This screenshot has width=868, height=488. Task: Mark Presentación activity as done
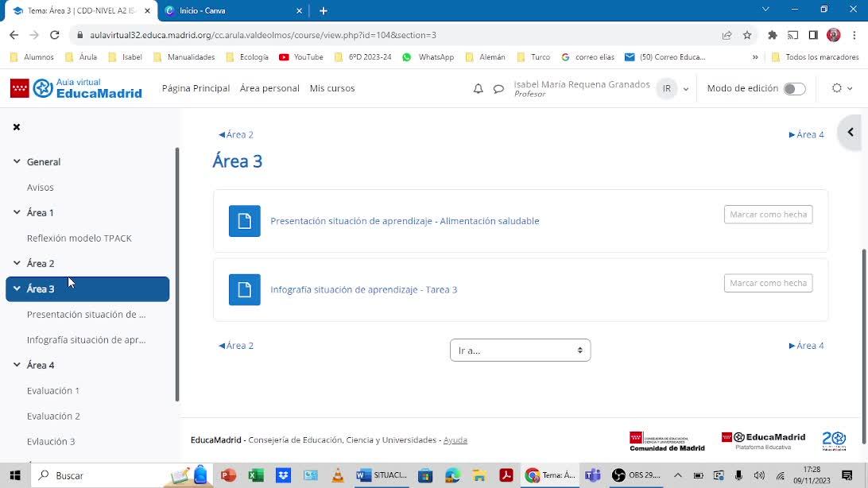(768, 215)
